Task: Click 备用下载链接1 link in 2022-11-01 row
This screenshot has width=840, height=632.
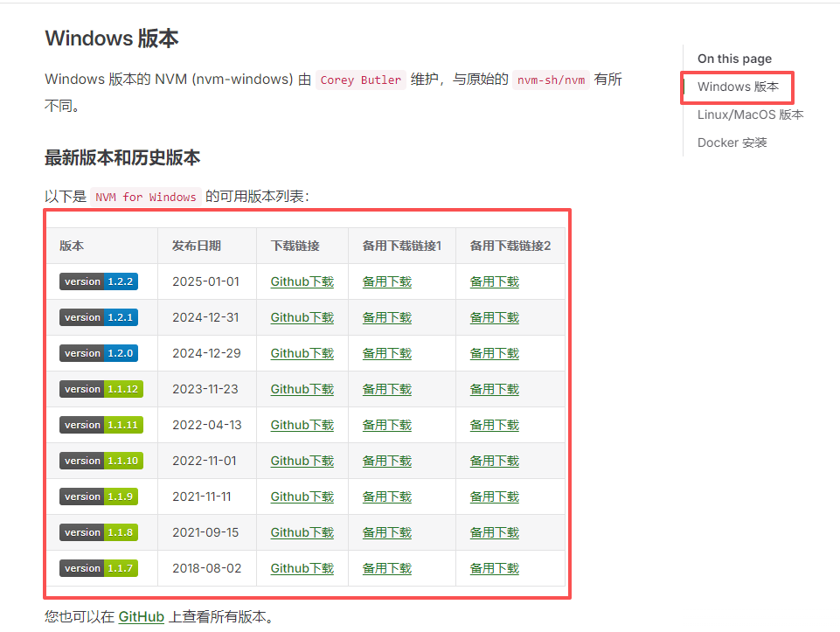Action: pos(387,462)
